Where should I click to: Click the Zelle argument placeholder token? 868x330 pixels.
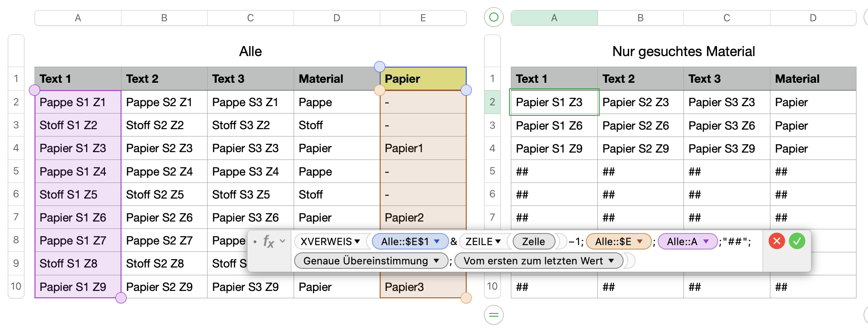click(x=533, y=241)
